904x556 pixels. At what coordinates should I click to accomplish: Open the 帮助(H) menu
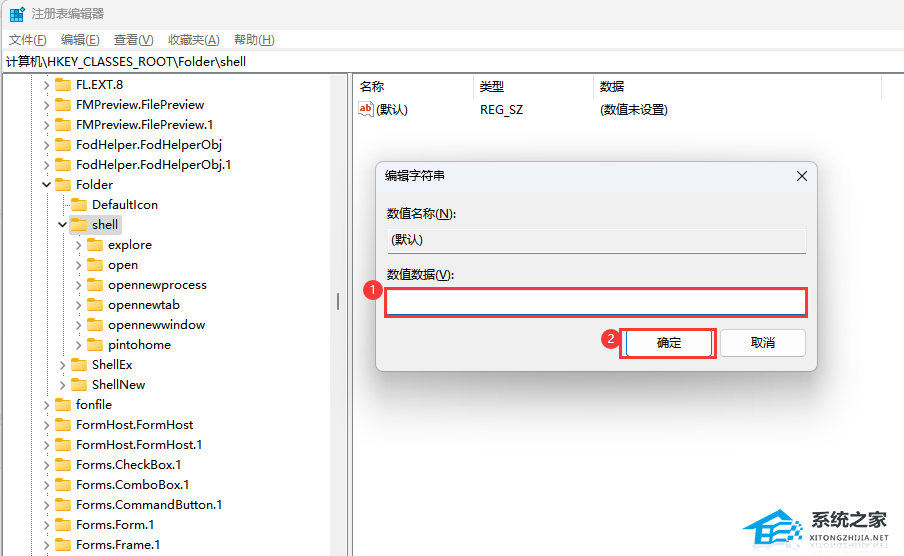pos(254,40)
